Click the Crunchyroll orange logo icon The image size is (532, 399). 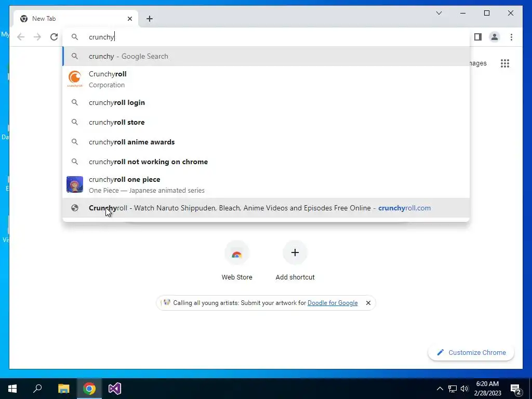pyautogui.click(x=75, y=79)
